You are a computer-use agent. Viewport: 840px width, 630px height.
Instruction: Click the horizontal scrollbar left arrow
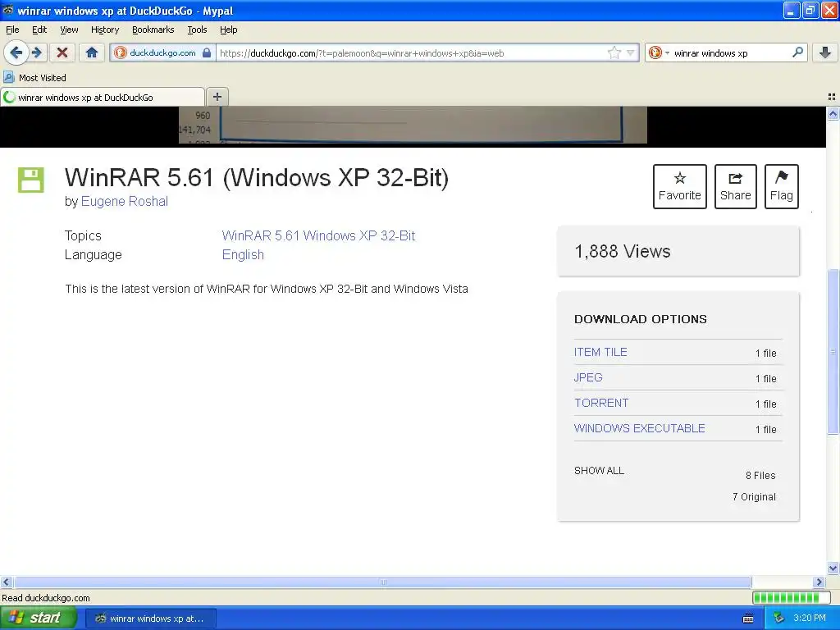tap(6, 582)
